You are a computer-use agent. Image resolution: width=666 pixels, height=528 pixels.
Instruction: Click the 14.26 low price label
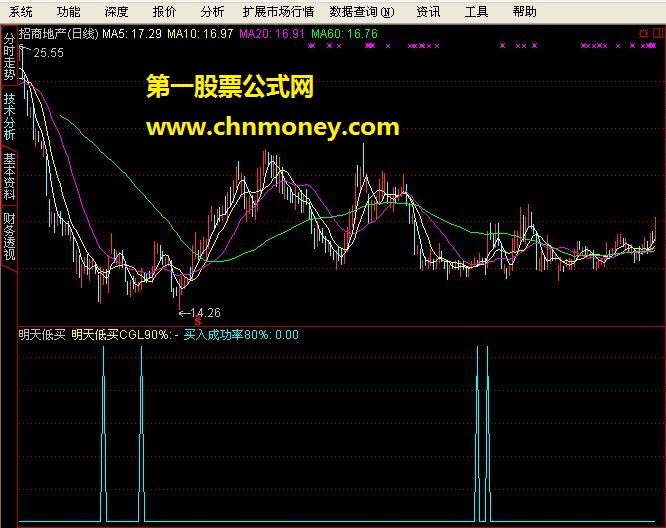click(206, 313)
